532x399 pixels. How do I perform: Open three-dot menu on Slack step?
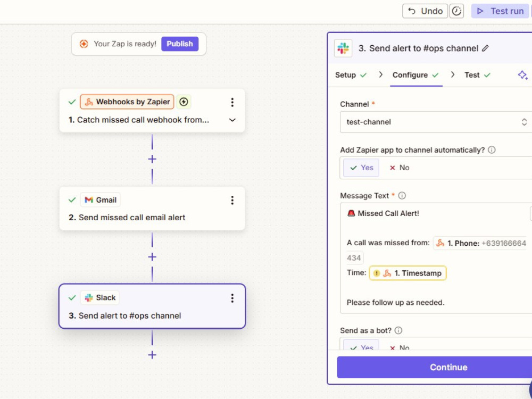(x=232, y=298)
